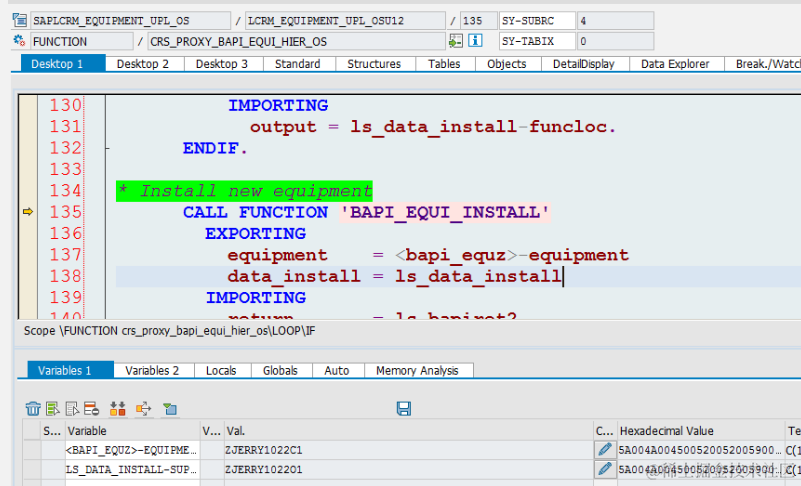This screenshot has height=486, width=801.
Task: Click the orange box with arrow icon
Action: click(144, 408)
